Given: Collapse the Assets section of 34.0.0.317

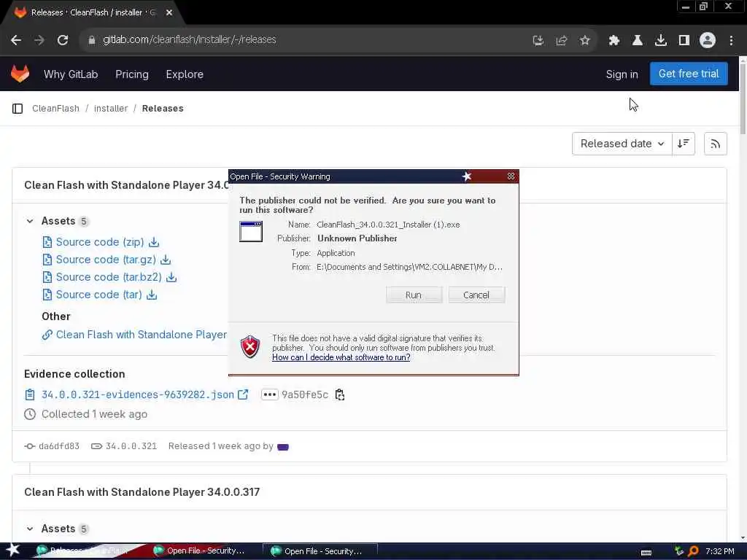Looking at the screenshot, I should 30,529.
